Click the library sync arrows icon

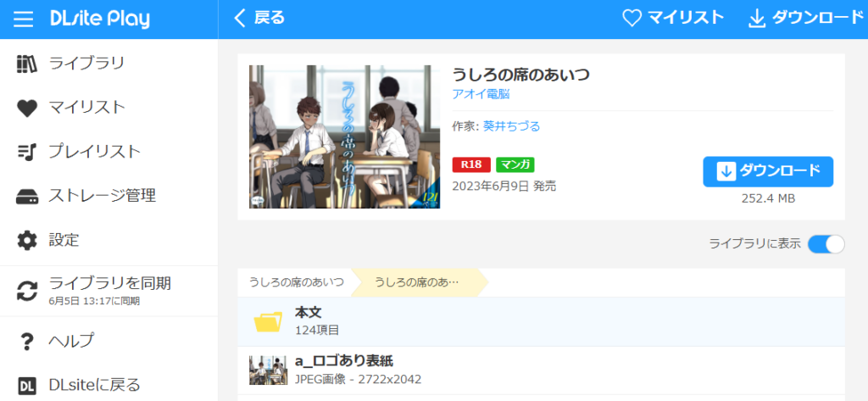pyautogui.click(x=27, y=290)
